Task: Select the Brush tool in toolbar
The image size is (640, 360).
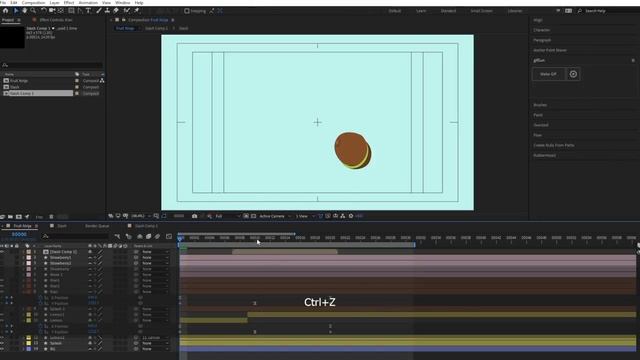Action: (99, 11)
